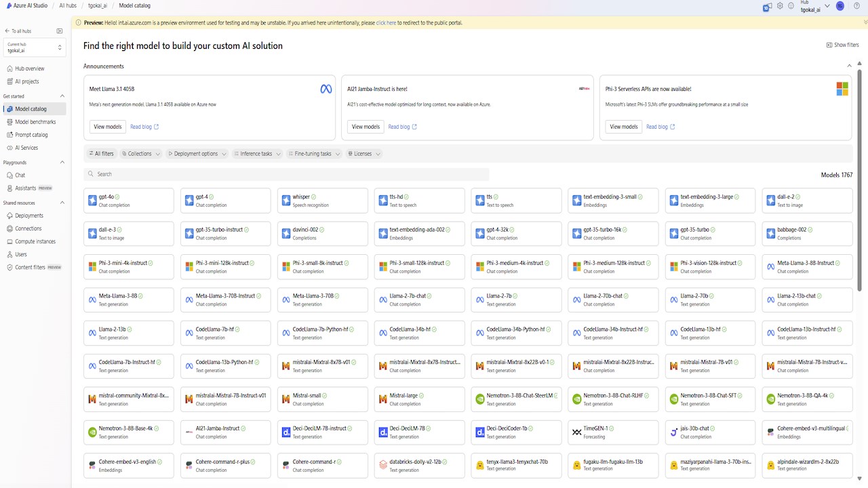
Task: Click the Content filters shield icon
Action: pos(9,268)
